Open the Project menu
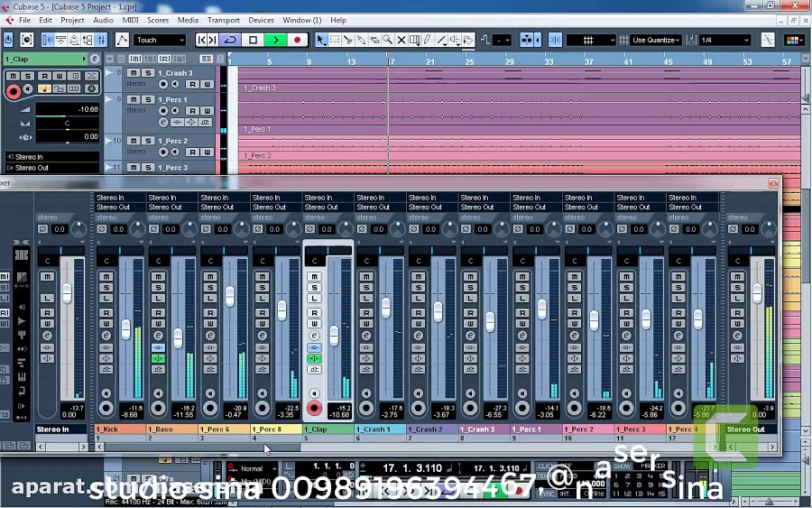Image resolution: width=812 pixels, height=508 pixels. coord(72,20)
